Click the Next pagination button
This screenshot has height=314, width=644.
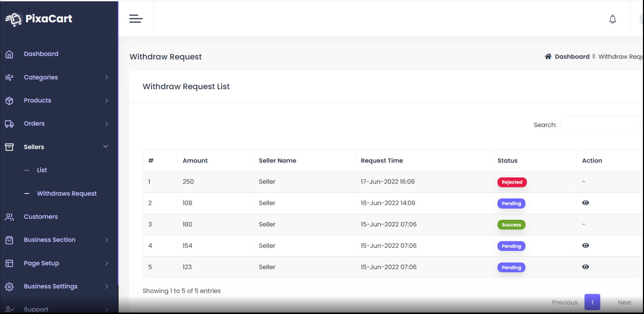[x=624, y=302]
